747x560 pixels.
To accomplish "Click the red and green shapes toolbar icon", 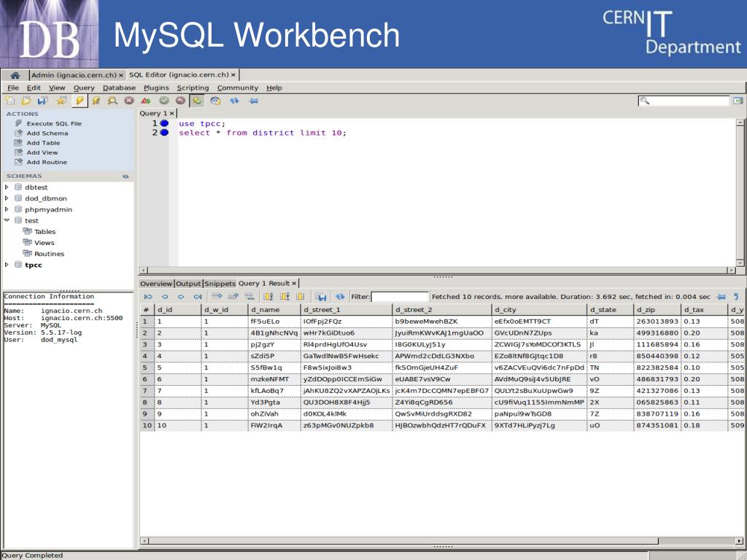I will 146,101.
